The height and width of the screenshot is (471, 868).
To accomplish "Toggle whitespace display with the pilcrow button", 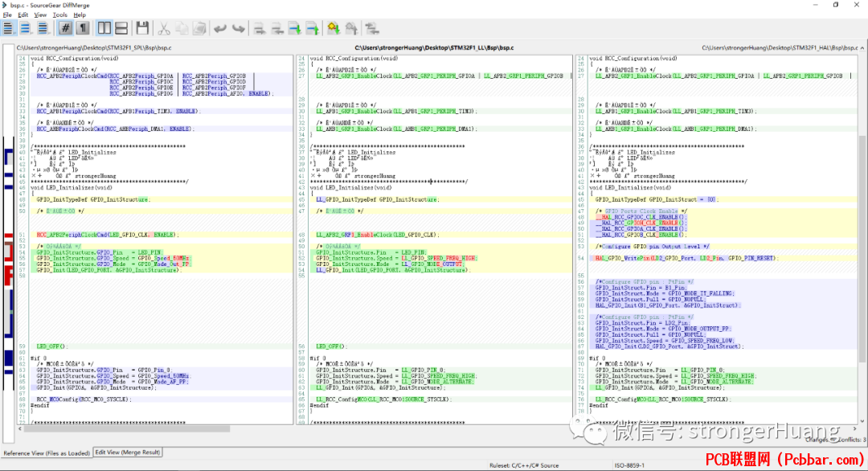I will click(83, 28).
